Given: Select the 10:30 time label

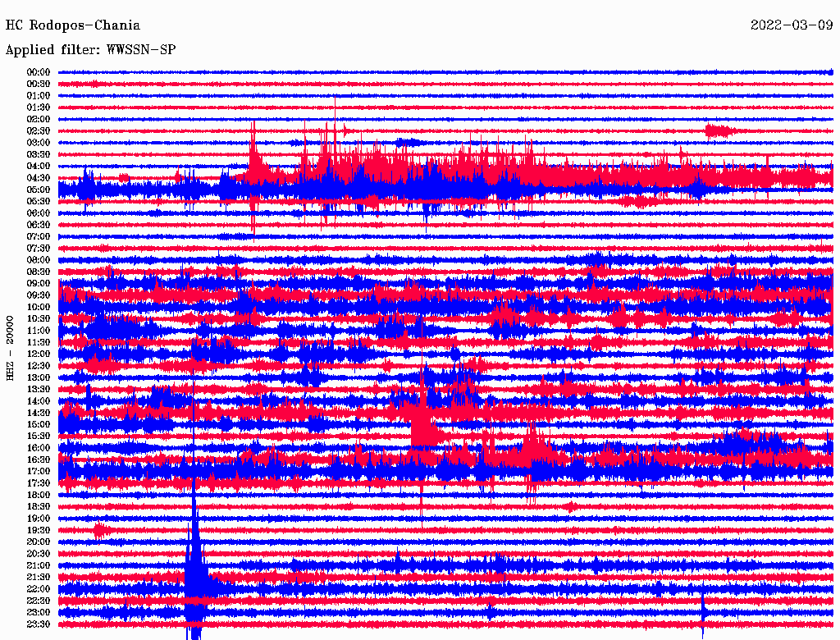Looking at the screenshot, I should [39, 319].
